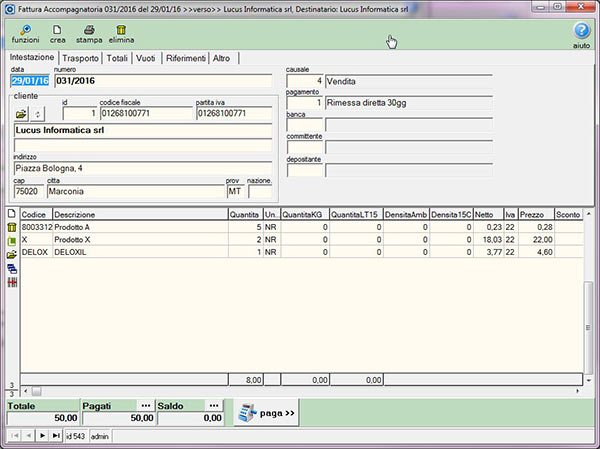Click horizontal scrollbar right arrow of grid
Image resolution: width=600 pixels, height=449 pixels.
577,391
